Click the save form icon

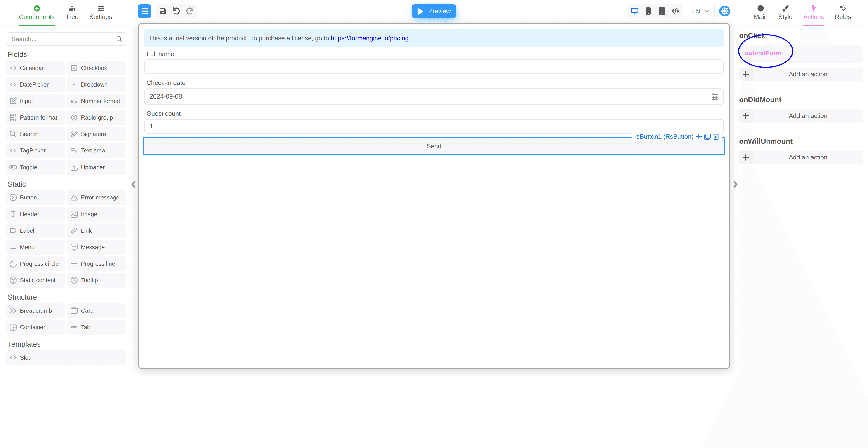(163, 11)
